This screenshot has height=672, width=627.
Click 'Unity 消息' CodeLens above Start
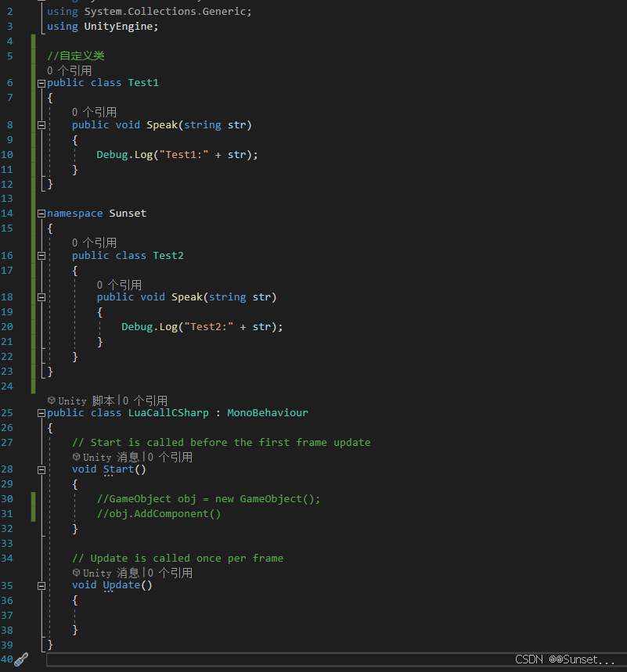click(111, 458)
